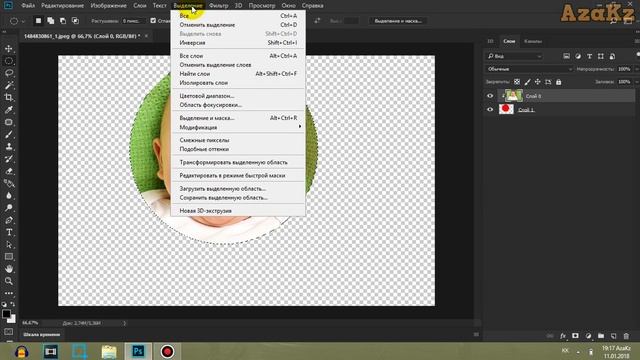The image size is (640, 360).
Task: Click the Subtract from selection icon
Action: [x=63, y=21]
